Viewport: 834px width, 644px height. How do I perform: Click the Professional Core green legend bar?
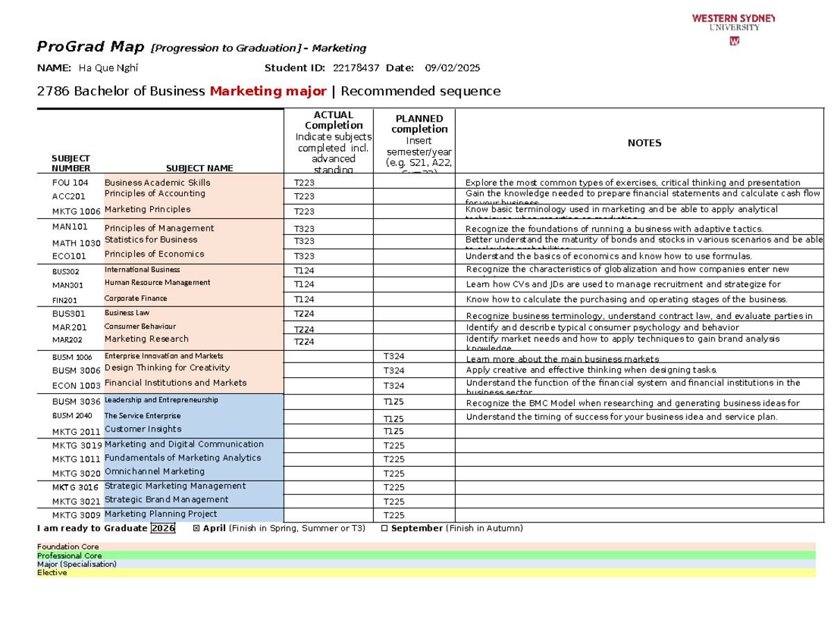pyautogui.click(x=278, y=556)
